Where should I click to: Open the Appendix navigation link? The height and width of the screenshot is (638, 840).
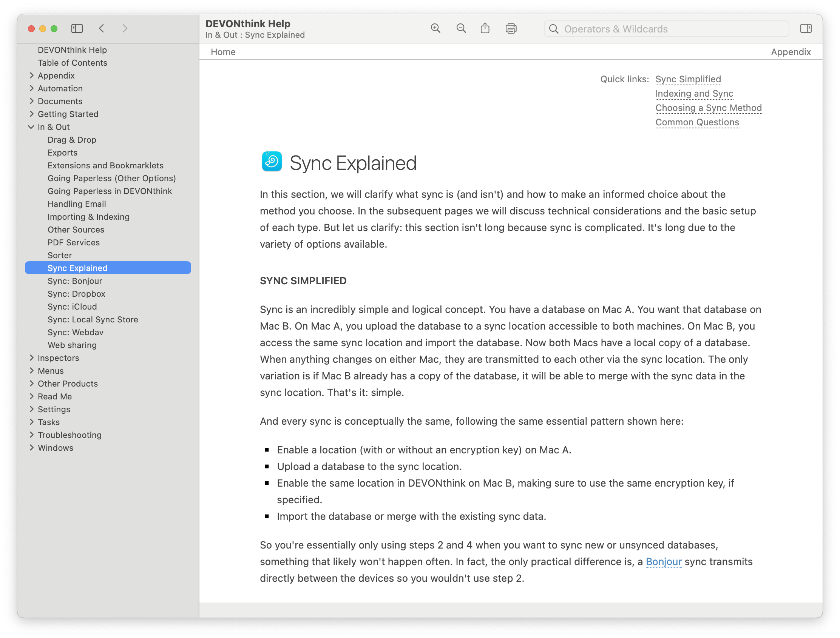tap(791, 52)
